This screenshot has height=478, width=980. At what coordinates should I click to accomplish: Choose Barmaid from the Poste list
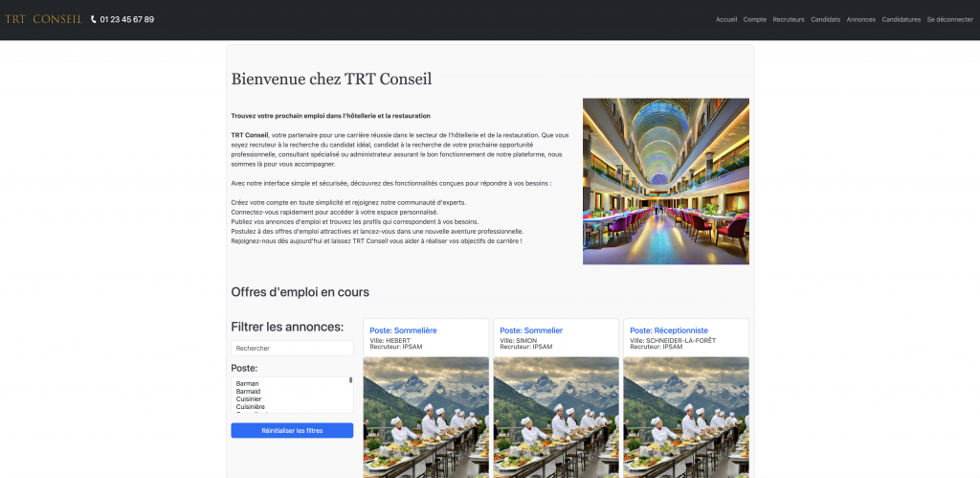coord(248,391)
